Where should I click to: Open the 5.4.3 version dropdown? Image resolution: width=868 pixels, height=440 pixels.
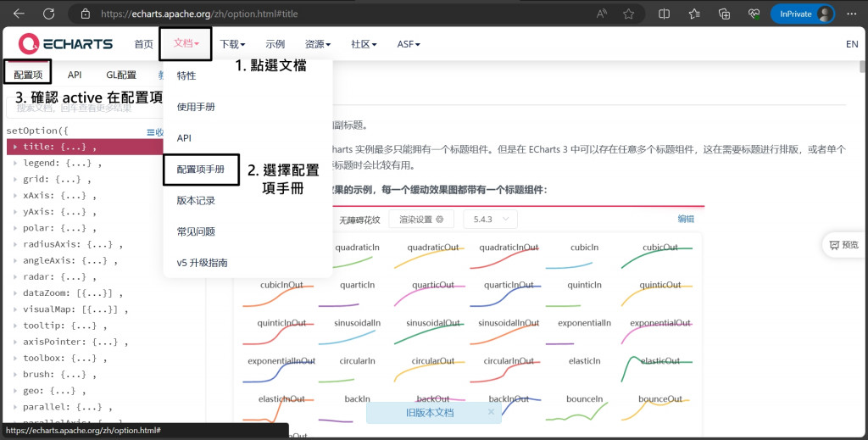click(x=491, y=220)
